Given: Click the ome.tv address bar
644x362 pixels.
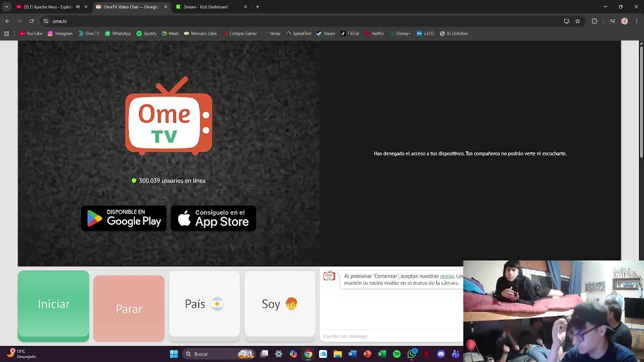Looking at the screenshot, I should pos(302,21).
